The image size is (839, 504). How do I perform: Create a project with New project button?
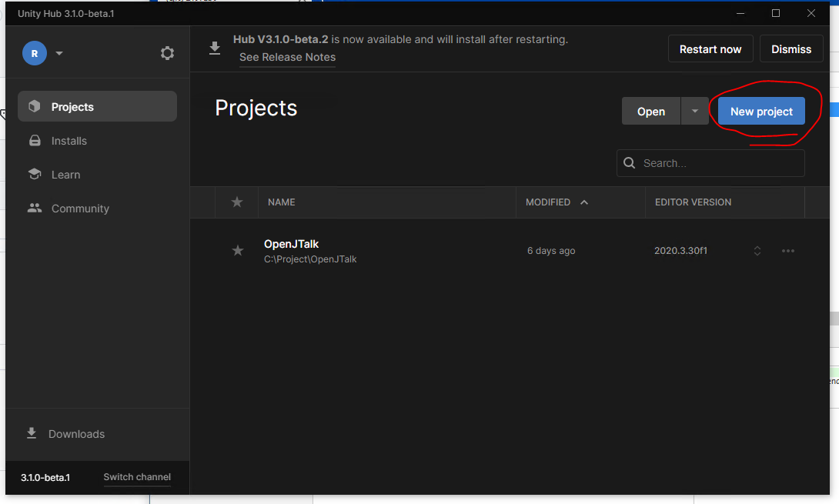click(761, 112)
